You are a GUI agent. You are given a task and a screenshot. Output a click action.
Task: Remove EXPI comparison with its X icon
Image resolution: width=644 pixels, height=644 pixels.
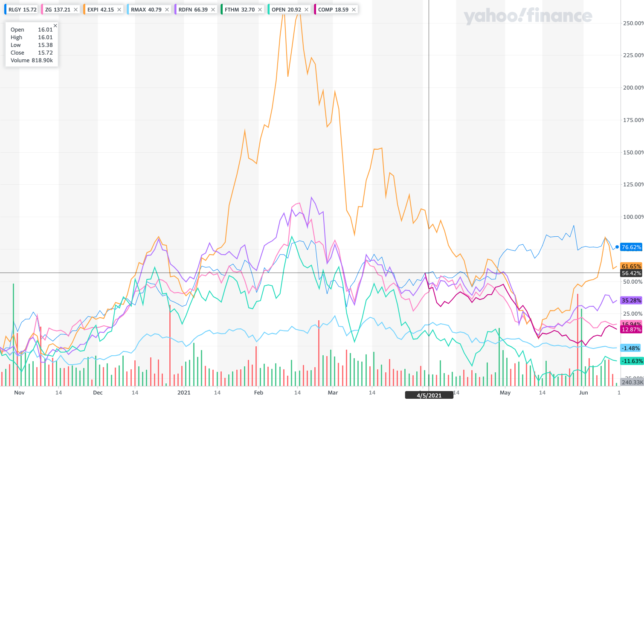119,9
